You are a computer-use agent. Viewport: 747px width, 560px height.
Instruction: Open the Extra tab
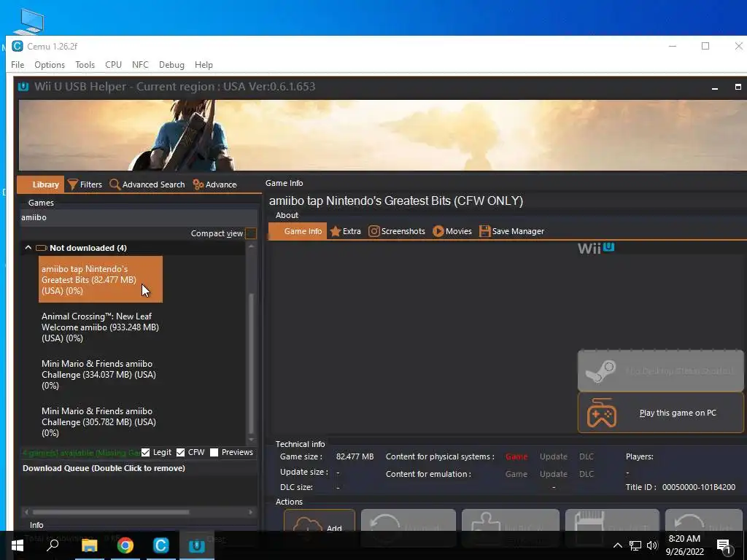345,231
